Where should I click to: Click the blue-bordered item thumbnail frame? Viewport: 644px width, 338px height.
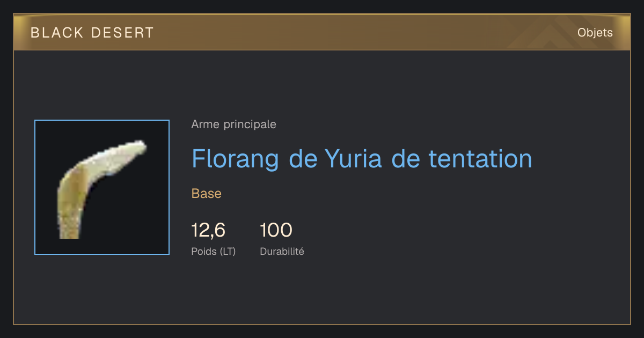tap(102, 187)
